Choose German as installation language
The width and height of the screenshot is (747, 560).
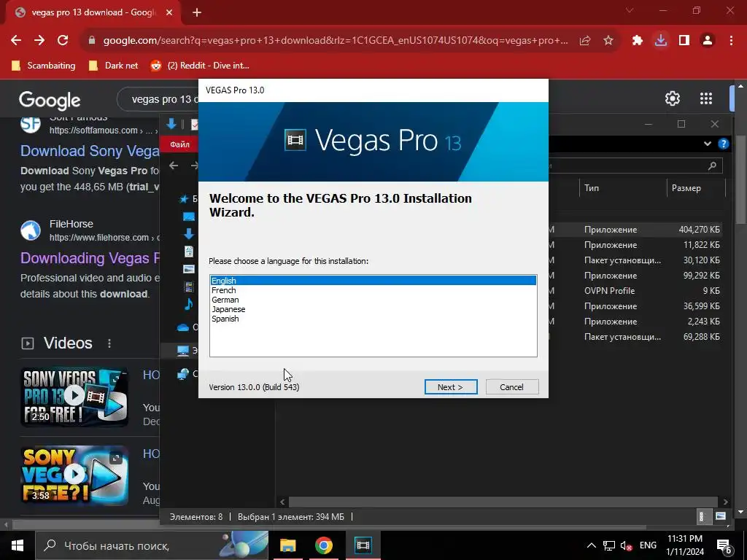click(x=225, y=300)
